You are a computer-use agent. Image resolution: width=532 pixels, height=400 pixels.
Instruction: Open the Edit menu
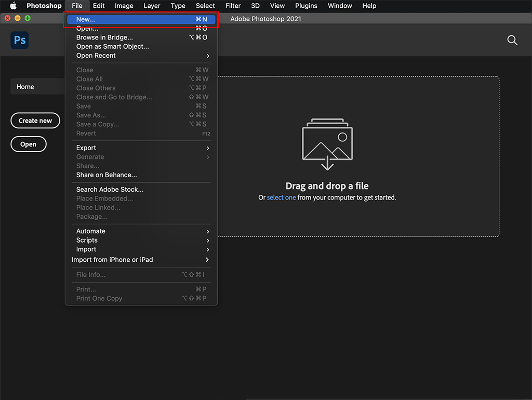99,6
